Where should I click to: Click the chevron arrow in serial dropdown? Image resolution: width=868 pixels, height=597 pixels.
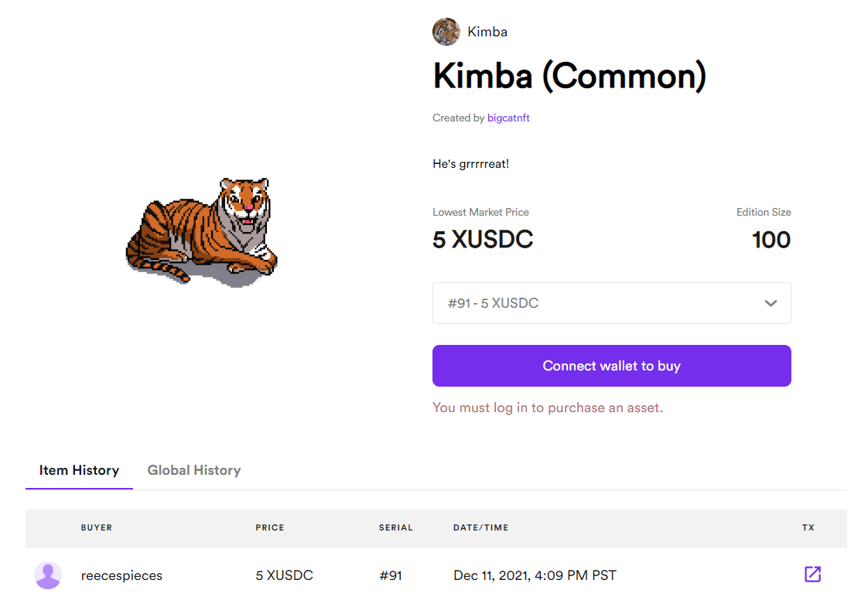[x=771, y=303]
